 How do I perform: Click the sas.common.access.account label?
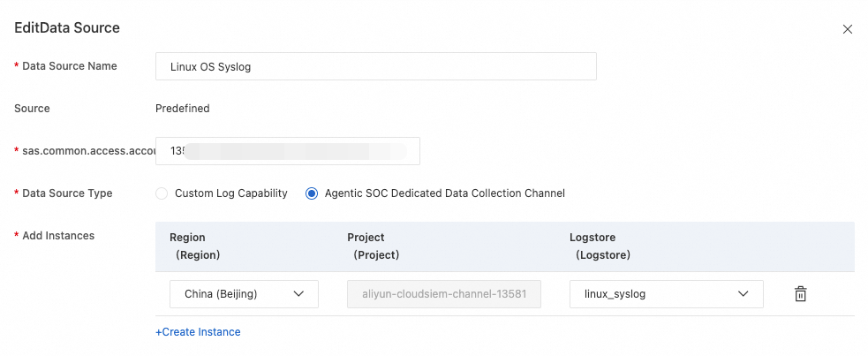tap(88, 151)
